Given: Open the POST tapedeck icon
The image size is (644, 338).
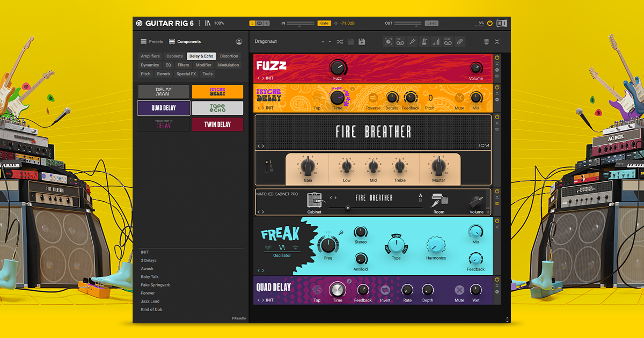Looking at the screenshot, I should 448,41.
